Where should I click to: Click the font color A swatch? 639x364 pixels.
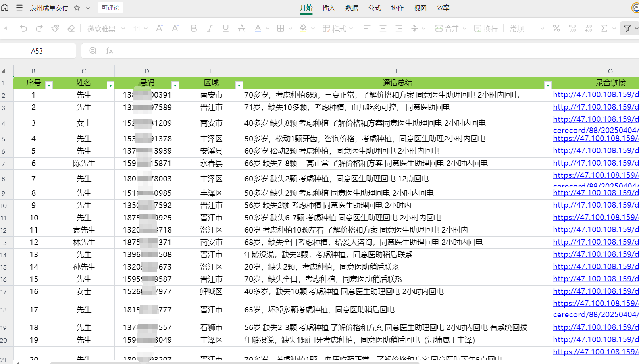pos(258,29)
